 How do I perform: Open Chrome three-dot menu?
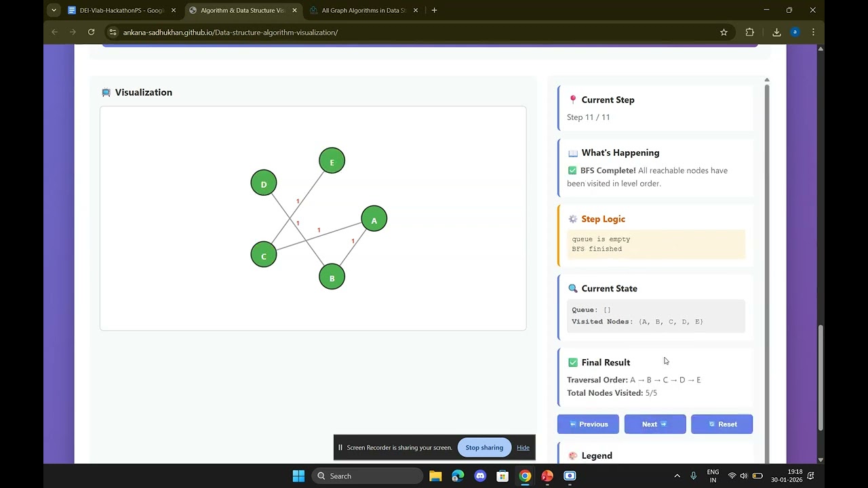pyautogui.click(x=813, y=32)
